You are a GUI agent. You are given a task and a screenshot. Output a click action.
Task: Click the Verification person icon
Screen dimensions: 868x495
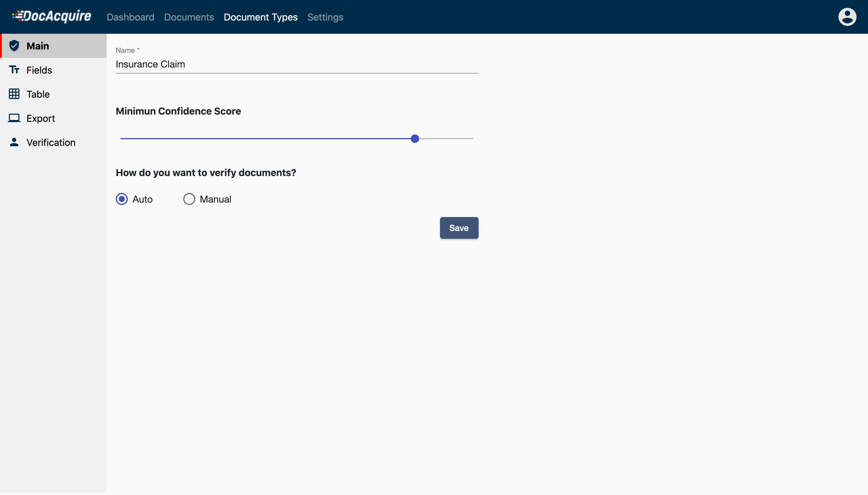point(14,142)
